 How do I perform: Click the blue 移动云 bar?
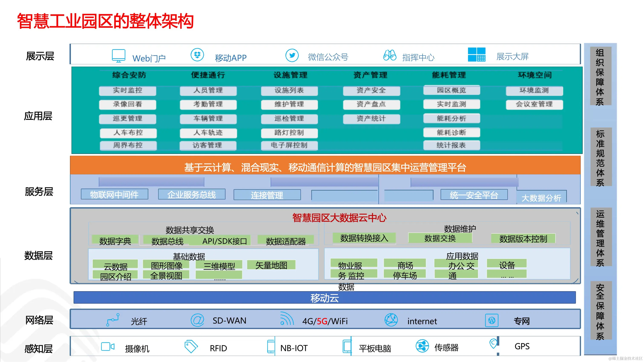(x=325, y=298)
